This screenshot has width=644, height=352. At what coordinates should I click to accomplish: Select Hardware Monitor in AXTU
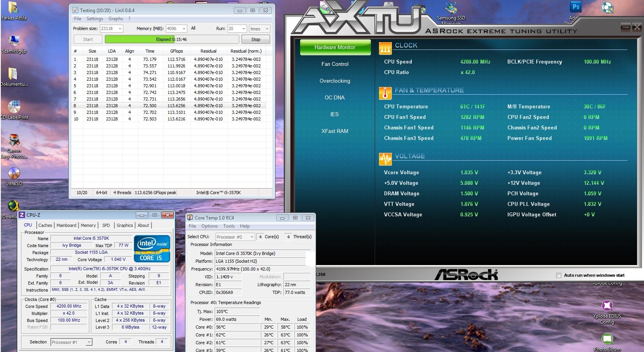[335, 47]
